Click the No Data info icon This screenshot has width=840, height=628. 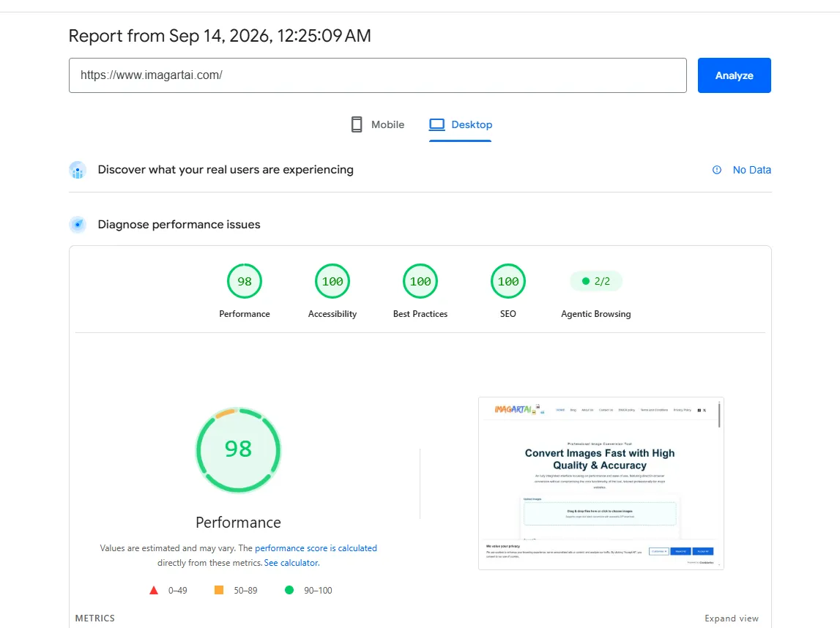point(717,170)
